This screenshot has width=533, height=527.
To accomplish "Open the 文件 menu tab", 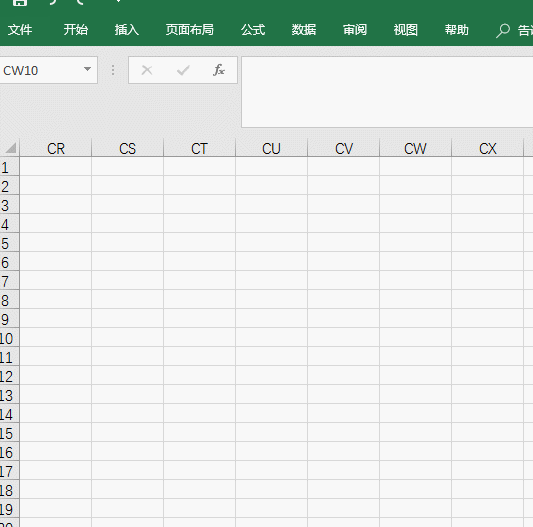I will click(x=20, y=30).
